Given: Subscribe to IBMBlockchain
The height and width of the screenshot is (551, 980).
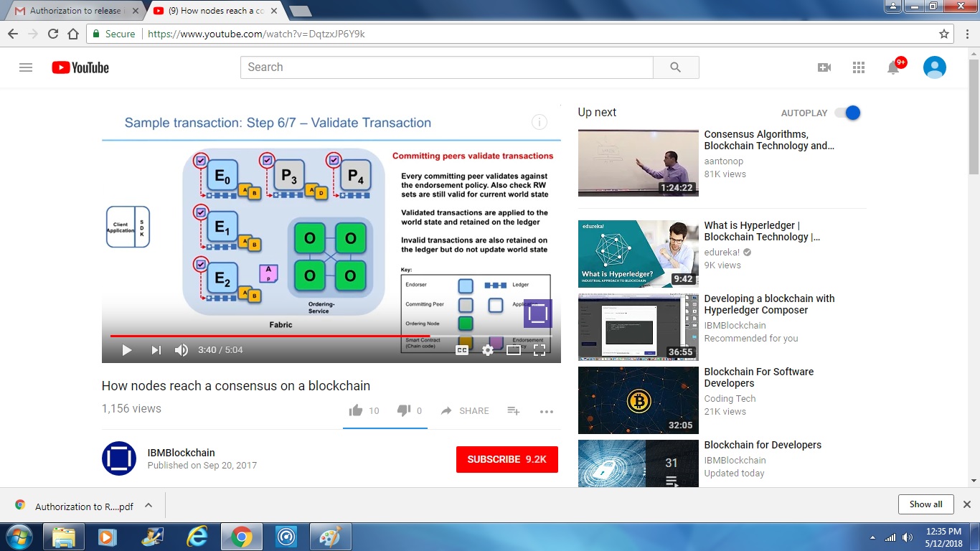Looking at the screenshot, I should 507,459.
